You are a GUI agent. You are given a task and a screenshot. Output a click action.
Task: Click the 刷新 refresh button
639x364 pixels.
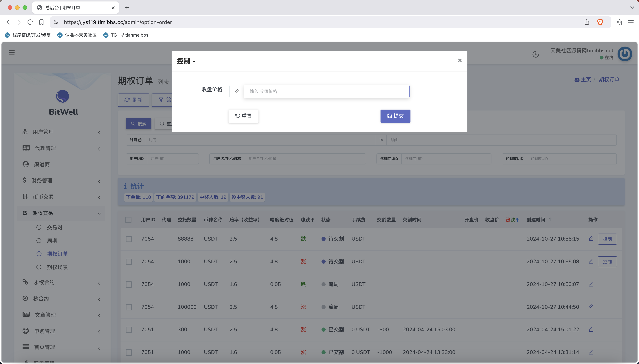(x=133, y=100)
